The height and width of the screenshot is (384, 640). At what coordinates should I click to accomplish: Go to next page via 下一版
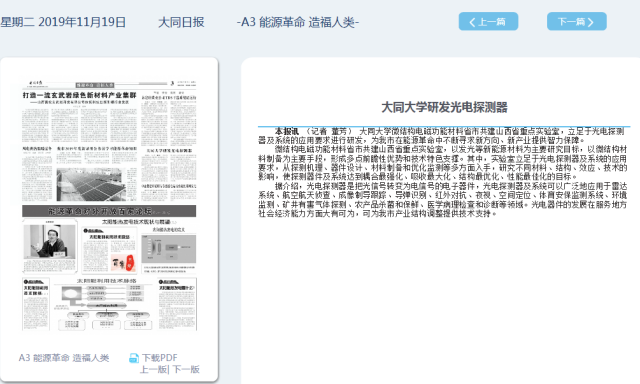coord(186,369)
